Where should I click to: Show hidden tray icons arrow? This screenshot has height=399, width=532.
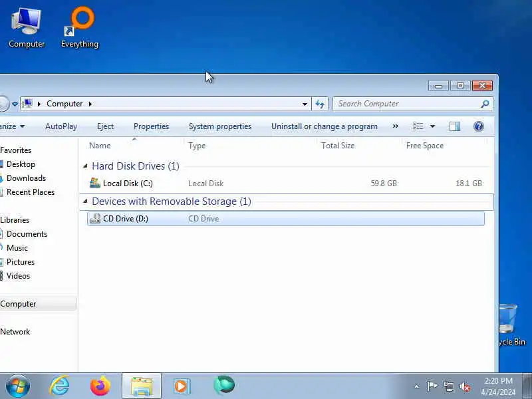[x=417, y=386]
